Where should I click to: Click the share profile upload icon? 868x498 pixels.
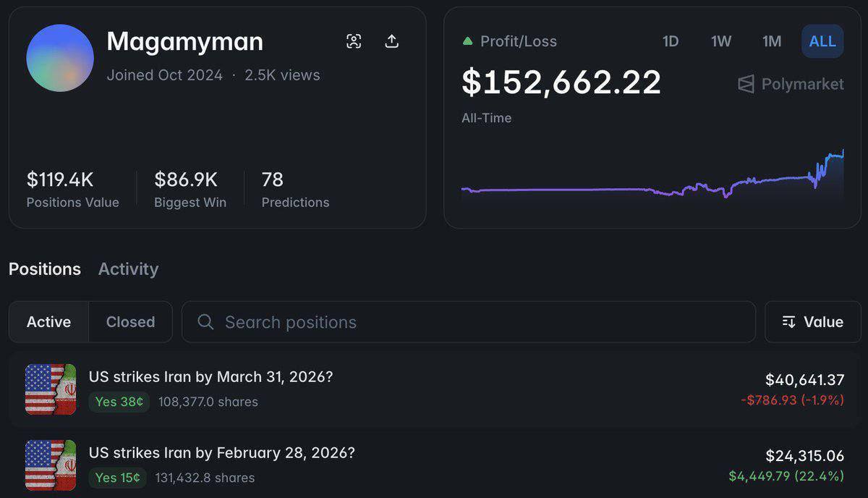click(391, 41)
